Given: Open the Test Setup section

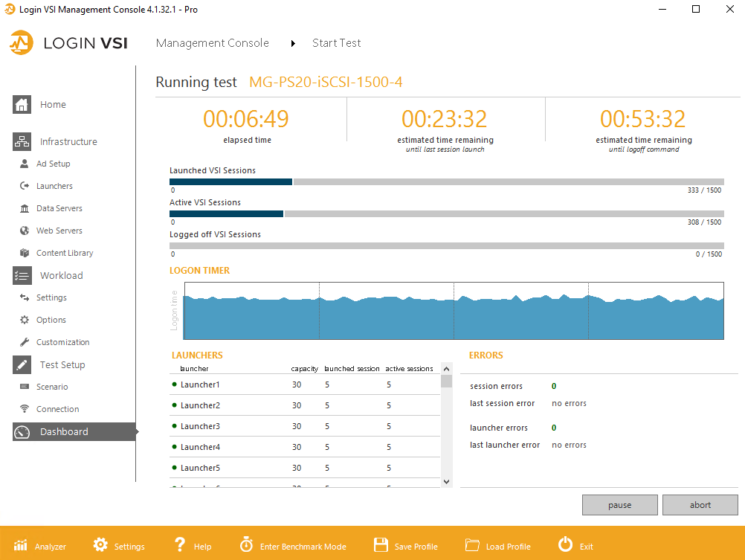Looking at the screenshot, I should [62, 364].
